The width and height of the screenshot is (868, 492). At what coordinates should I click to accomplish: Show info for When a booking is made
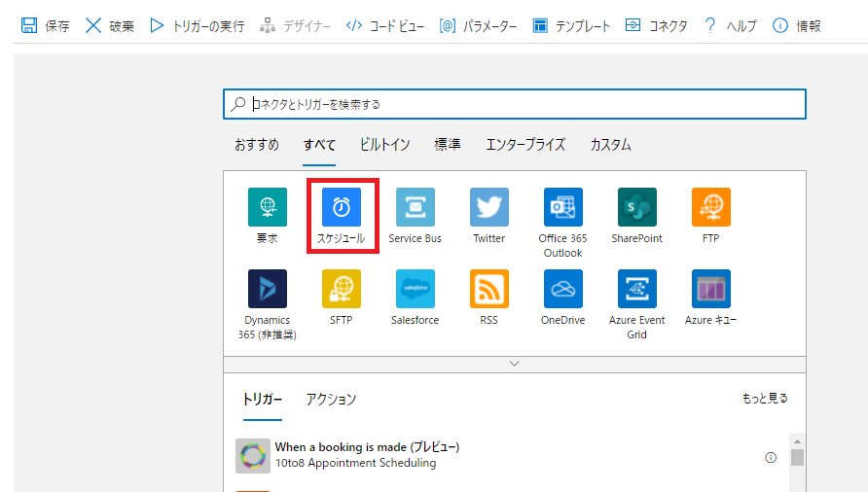coord(771,457)
